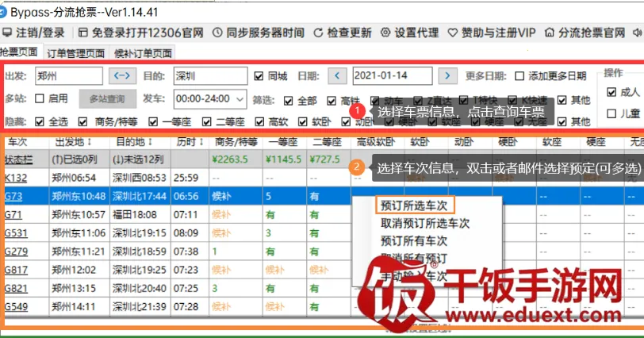The width and height of the screenshot is (644, 338).
Task: Click the 检查更新 refresh icon
Action: pyautogui.click(x=319, y=33)
